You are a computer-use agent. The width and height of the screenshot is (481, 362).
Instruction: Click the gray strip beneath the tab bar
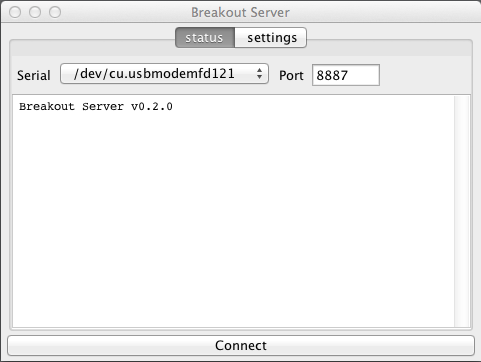coord(241,51)
